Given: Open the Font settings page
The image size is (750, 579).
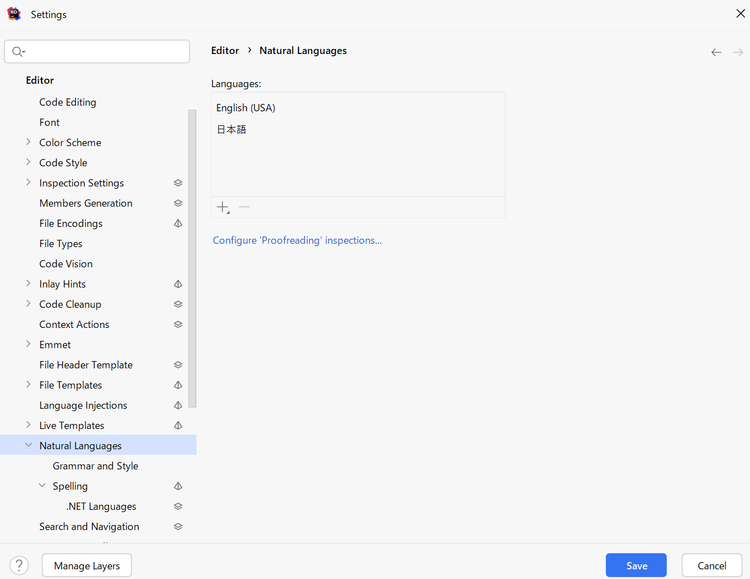Looking at the screenshot, I should tap(49, 122).
